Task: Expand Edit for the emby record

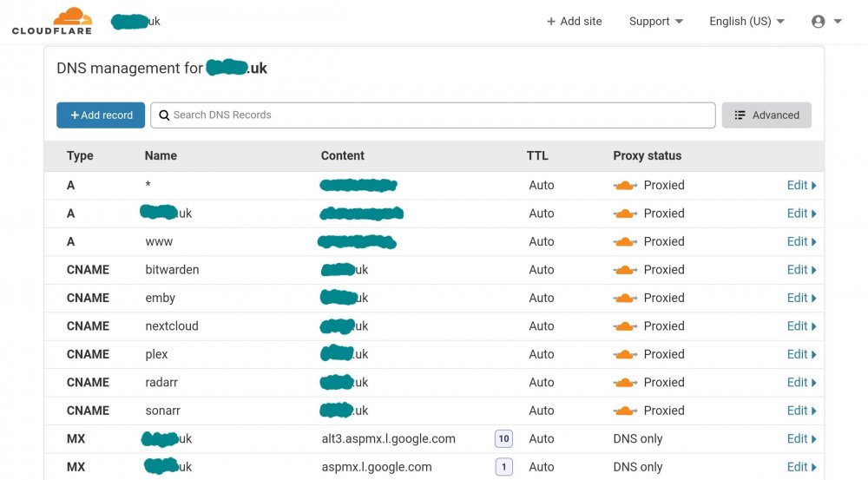Action: coord(801,298)
